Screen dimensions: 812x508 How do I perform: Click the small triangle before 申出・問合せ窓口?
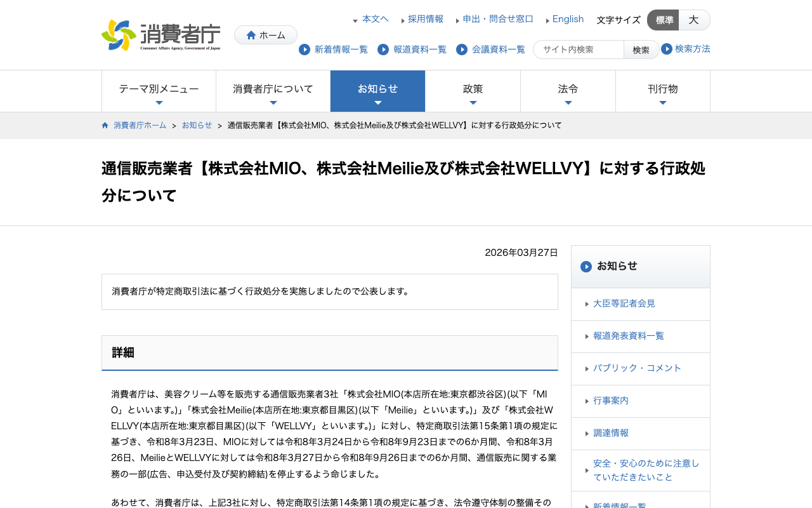(x=457, y=21)
